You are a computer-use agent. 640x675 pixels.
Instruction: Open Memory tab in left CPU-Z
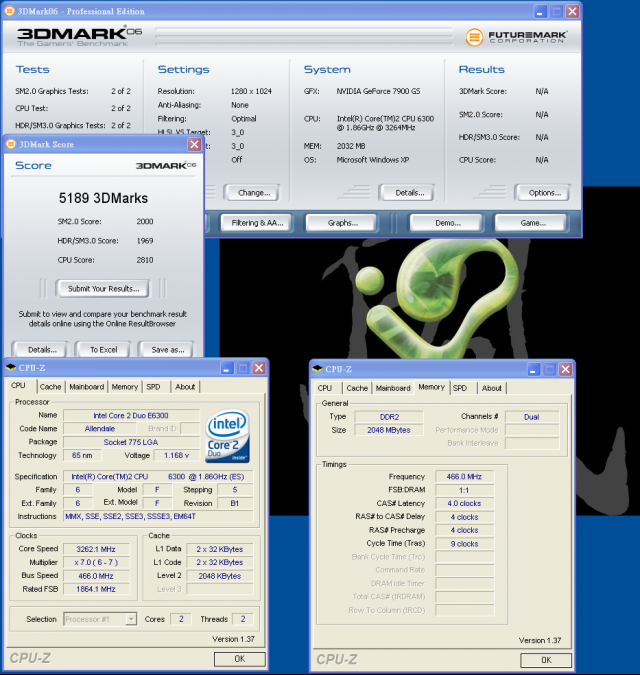[125, 387]
